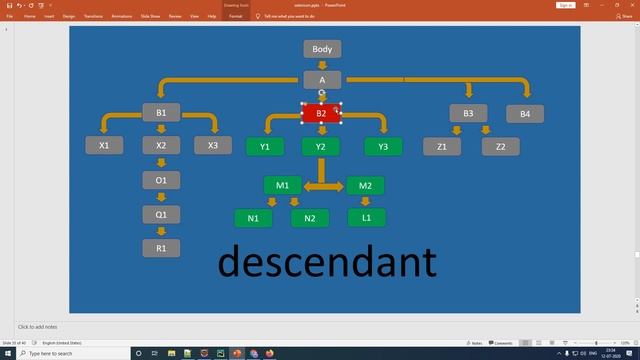Screen dimensions: 640x360
Task: Open the Customize Quick Access Toolbar arrow
Action: point(51,5)
